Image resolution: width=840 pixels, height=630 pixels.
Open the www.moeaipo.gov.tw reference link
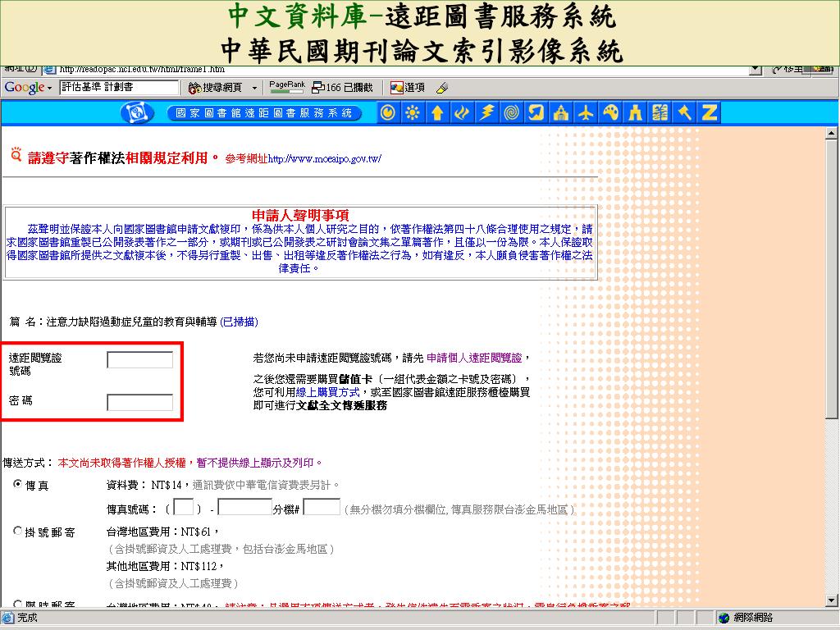325,158
